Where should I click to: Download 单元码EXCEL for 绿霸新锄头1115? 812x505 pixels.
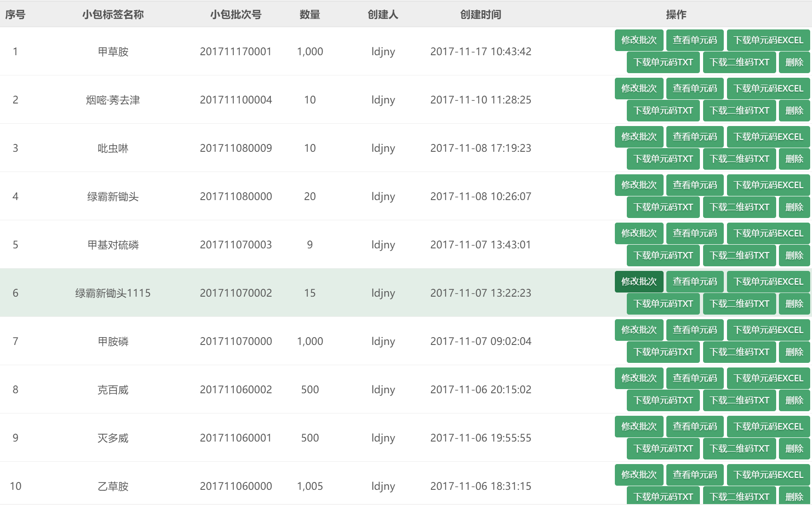pos(768,281)
